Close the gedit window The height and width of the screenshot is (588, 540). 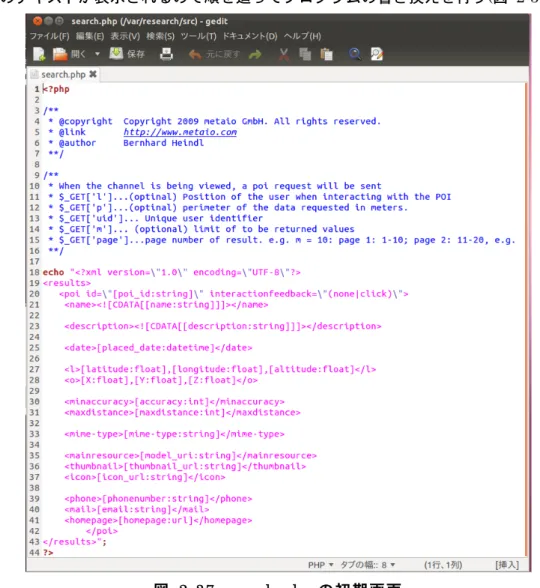(38, 21)
